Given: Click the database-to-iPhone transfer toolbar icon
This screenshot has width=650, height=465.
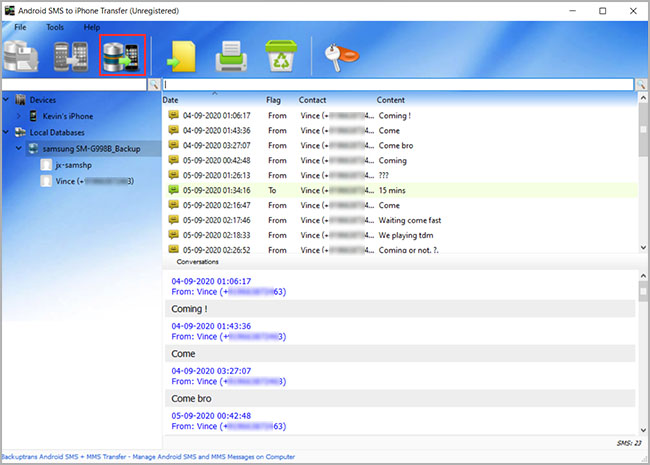Looking at the screenshot, I should 122,56.
